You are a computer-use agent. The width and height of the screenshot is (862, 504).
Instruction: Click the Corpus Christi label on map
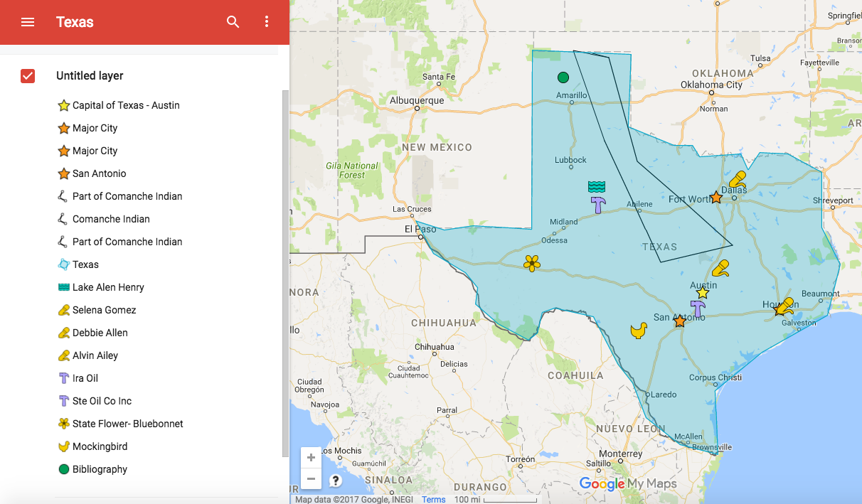pos(715,377)
